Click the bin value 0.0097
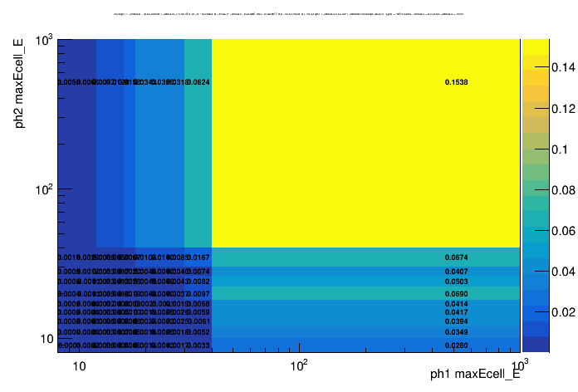This screenshot has width=578, height=392. pyautogui.click(x=198, y=294)
